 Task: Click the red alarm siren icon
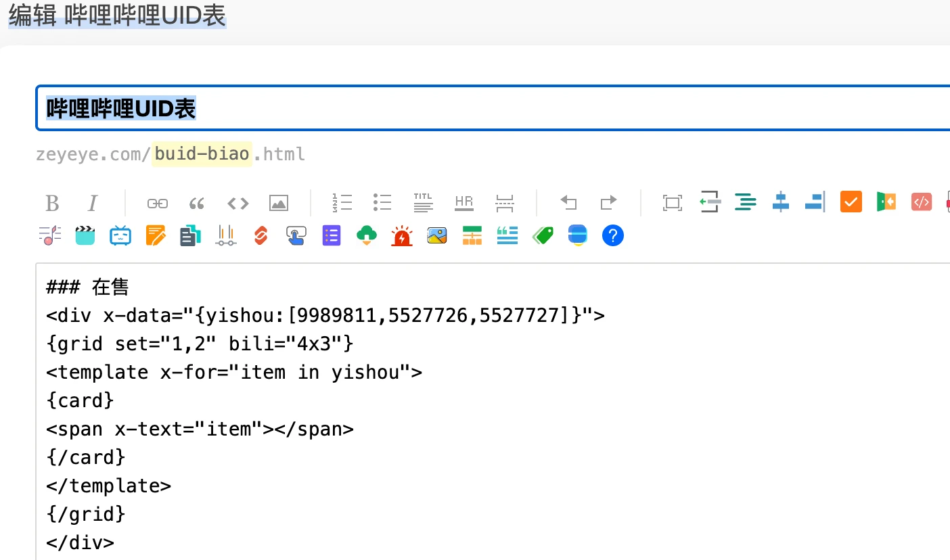click(402, 236)
